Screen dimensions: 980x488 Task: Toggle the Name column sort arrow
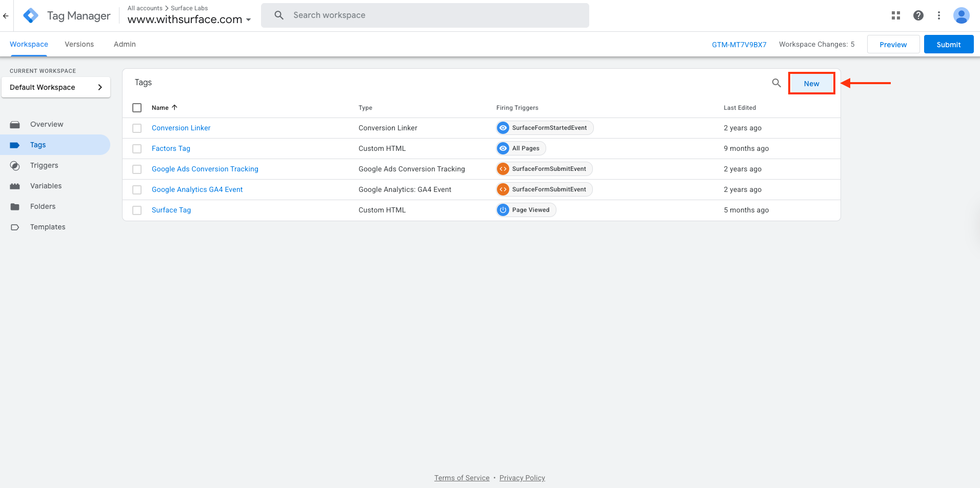tap(174, 107)
